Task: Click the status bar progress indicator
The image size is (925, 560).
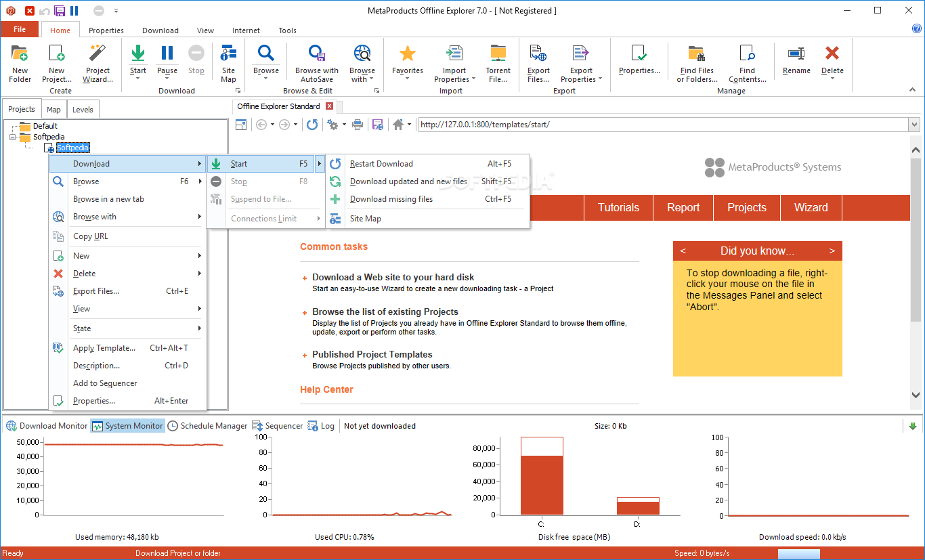Action: pos(798,554)
